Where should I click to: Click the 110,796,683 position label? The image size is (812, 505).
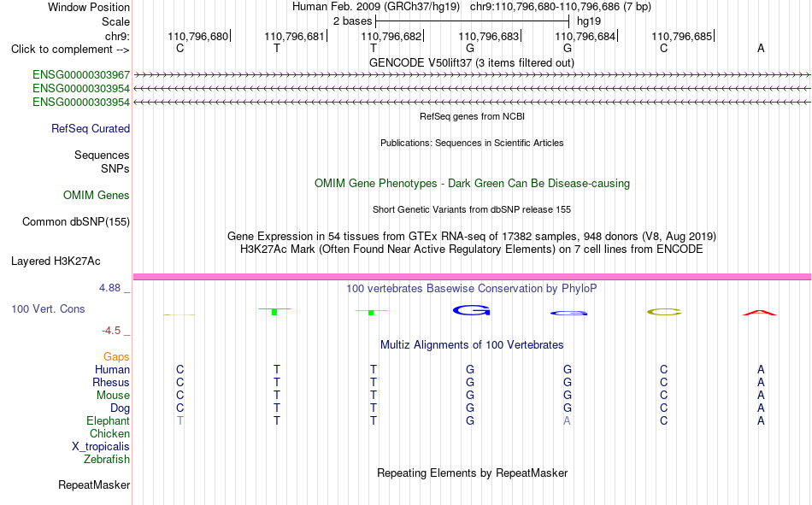pos(488,36)
